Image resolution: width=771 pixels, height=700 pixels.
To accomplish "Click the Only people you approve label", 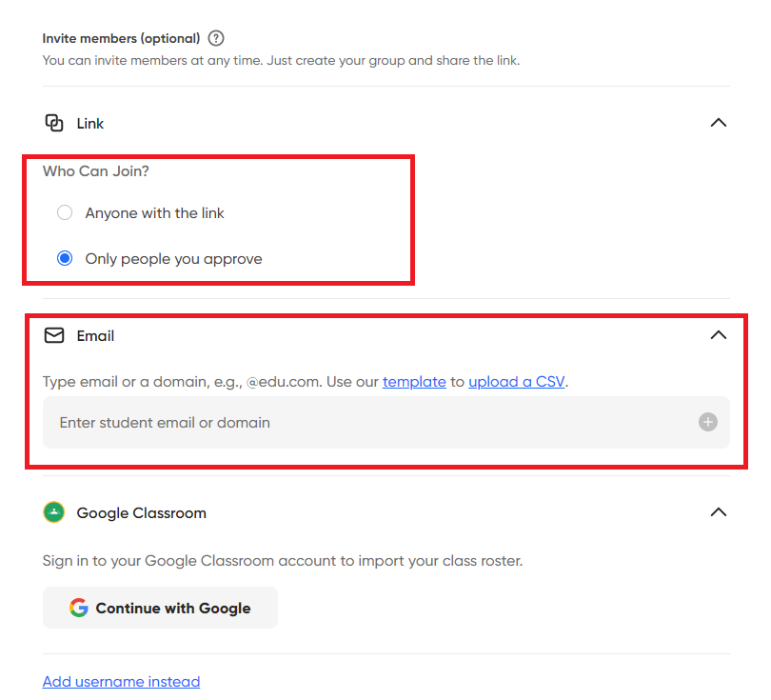I will point(173,259).
